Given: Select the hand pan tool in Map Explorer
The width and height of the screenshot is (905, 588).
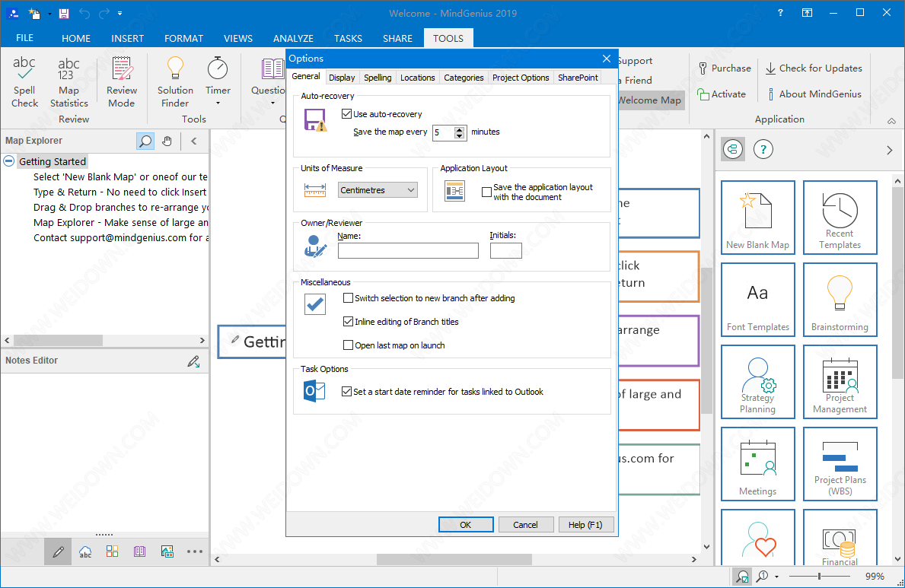Looking at the screenshot, I should pos(167,141).
